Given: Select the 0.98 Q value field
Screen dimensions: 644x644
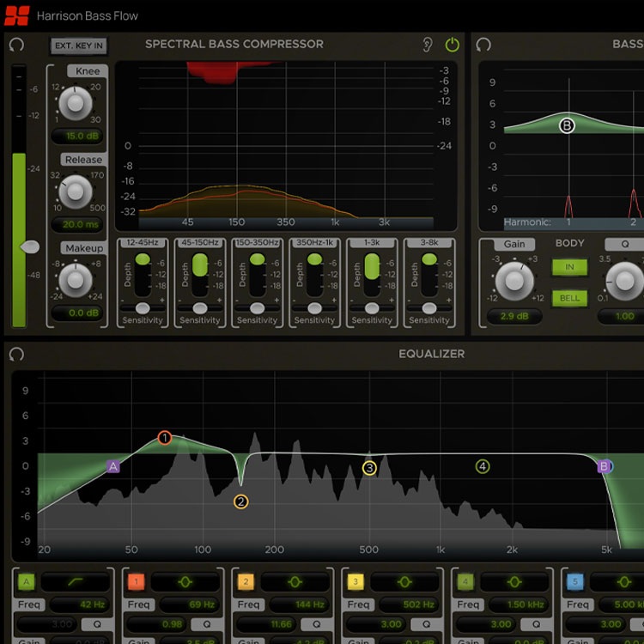Looking at the screenshot, I should [x=156, y=624].
